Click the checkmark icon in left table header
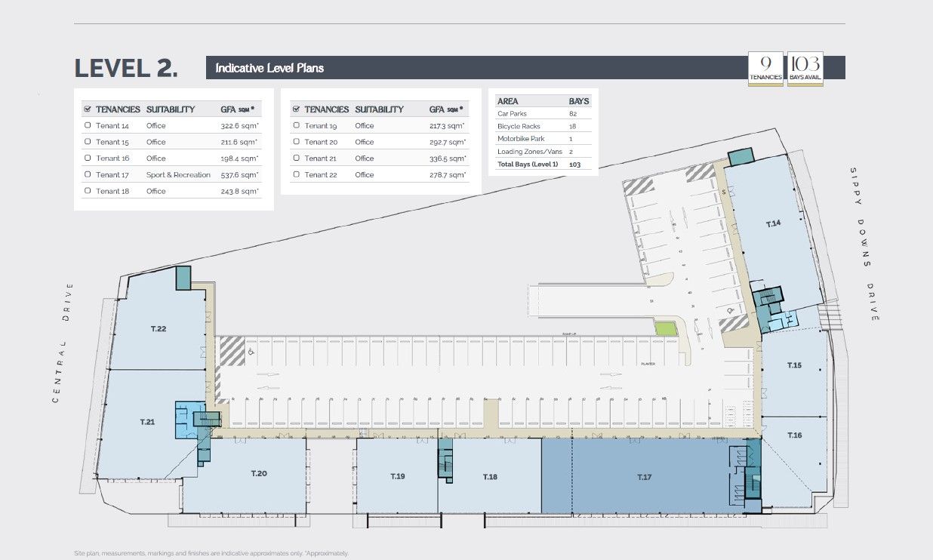 point(88,109)
